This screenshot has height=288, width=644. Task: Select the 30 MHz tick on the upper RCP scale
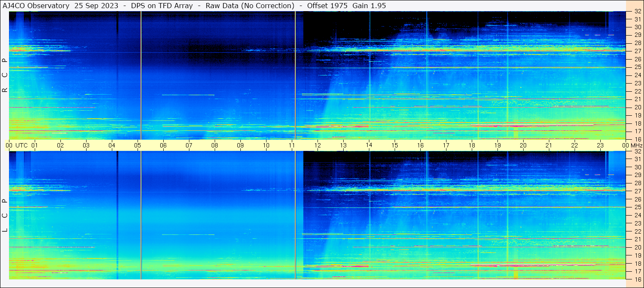pyautogui.click(x=638, y=27)
